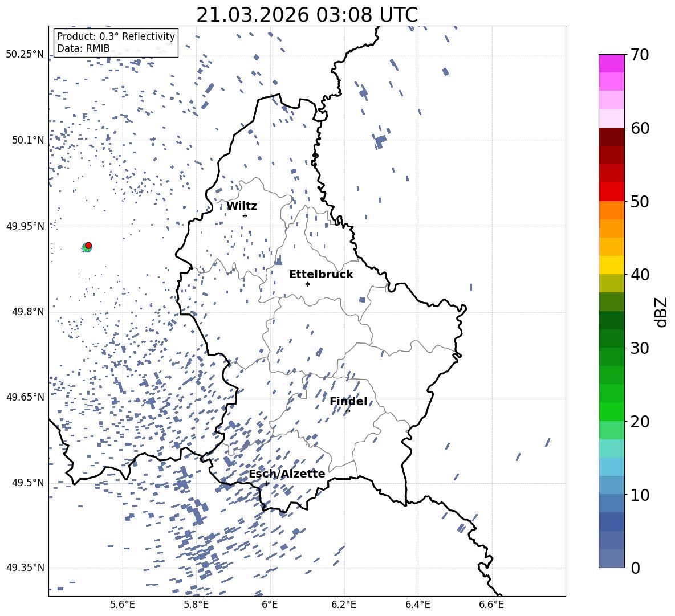The width and height of the screenshot is (675, 616).
Task: Click the Ettelbruck station cross marker
Action: (307, 284)
